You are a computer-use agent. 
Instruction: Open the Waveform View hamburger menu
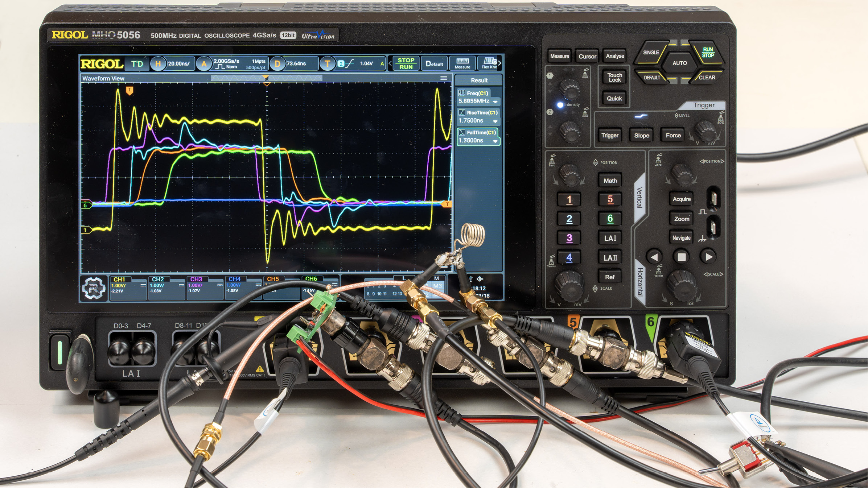(443, 78)
